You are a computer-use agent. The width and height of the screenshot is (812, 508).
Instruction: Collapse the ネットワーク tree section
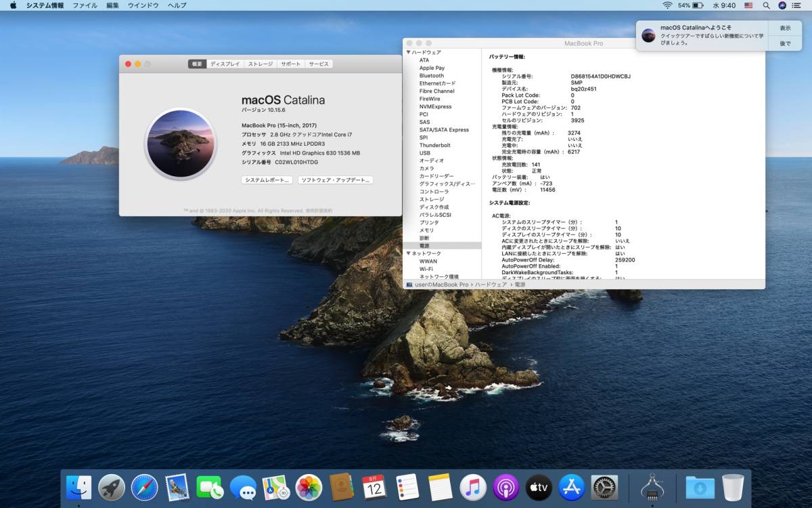click(409, 253)
